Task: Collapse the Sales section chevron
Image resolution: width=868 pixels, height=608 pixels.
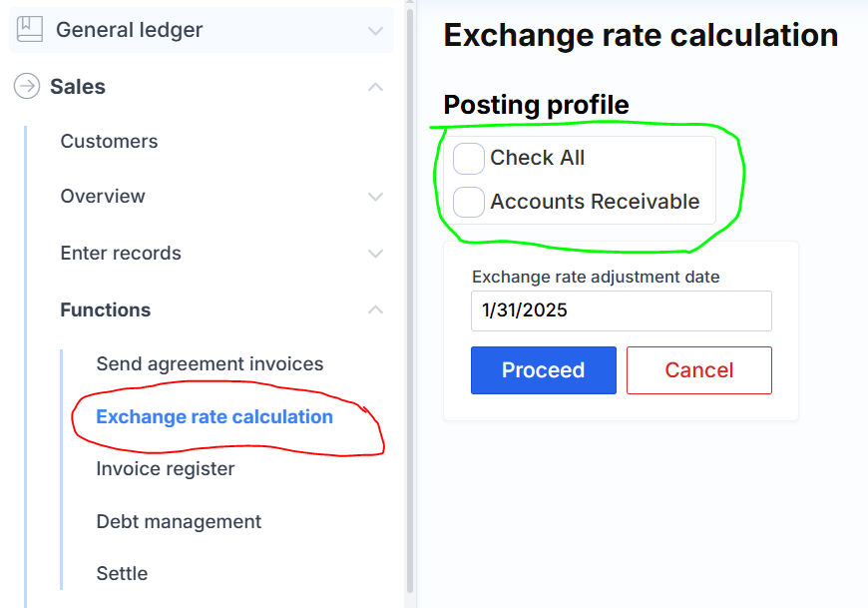Action: tap(375, 87)
